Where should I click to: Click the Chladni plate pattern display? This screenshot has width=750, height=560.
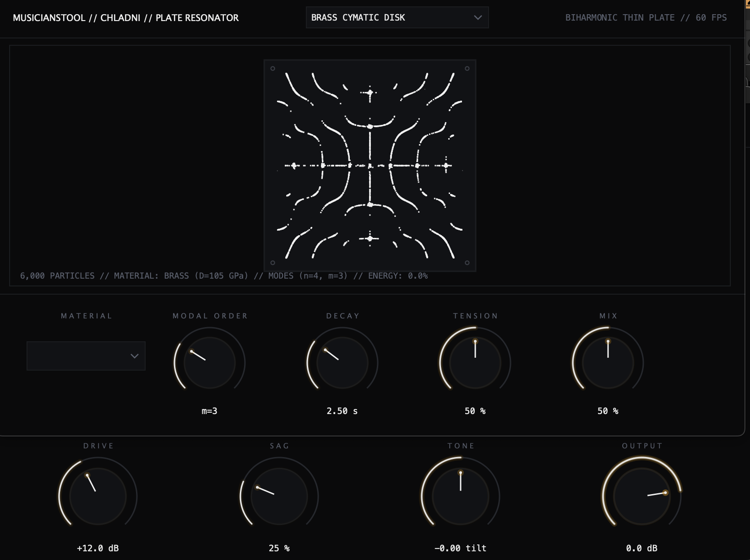click(x=370, y=166)
